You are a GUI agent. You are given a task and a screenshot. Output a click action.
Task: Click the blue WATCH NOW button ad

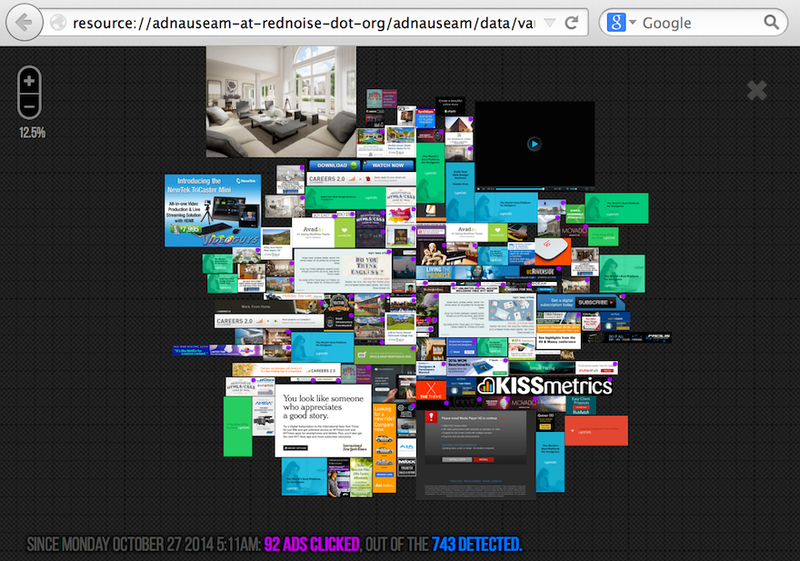click(x=389, y=165)
